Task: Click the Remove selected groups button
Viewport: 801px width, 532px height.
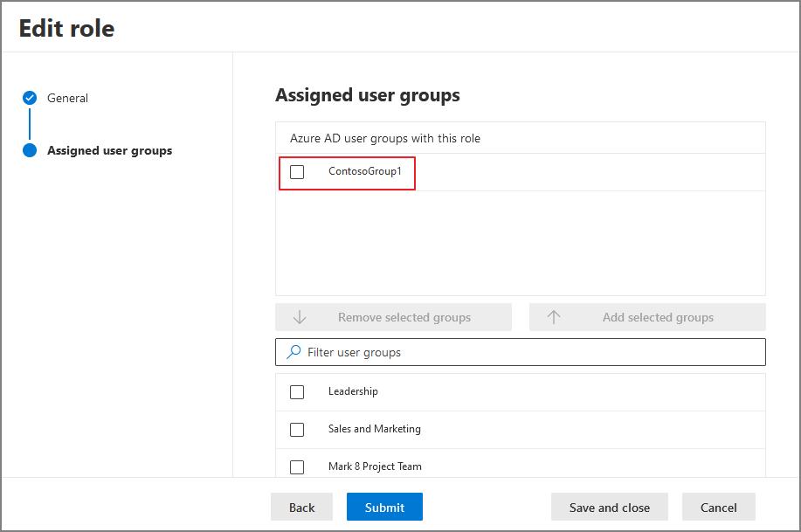Action: [393, 317]
